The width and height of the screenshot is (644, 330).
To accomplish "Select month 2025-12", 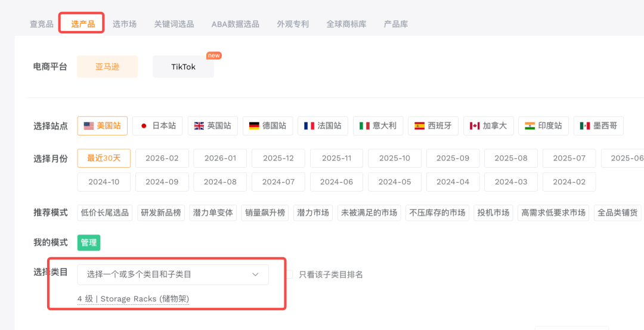I will [x=278, y=158].
